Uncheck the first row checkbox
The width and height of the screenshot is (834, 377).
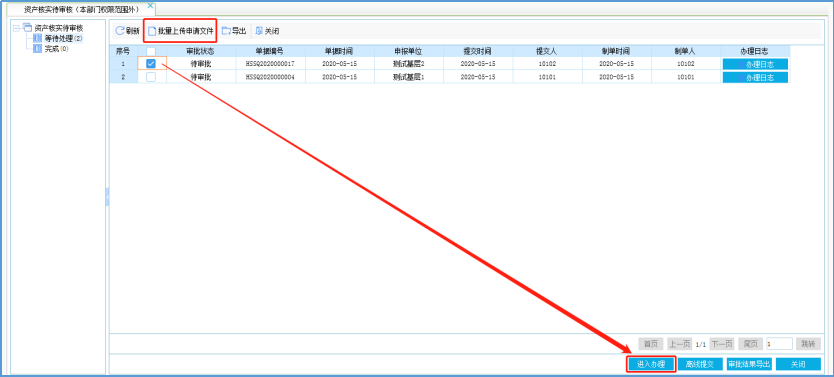pyautogui.click(x=151, y=63)
